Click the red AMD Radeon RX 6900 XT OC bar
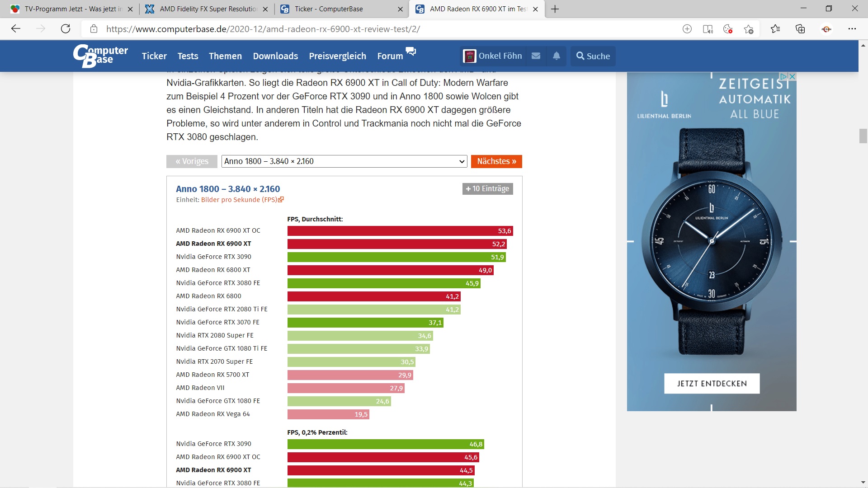868x488 pixels. (x=400, y=231)
